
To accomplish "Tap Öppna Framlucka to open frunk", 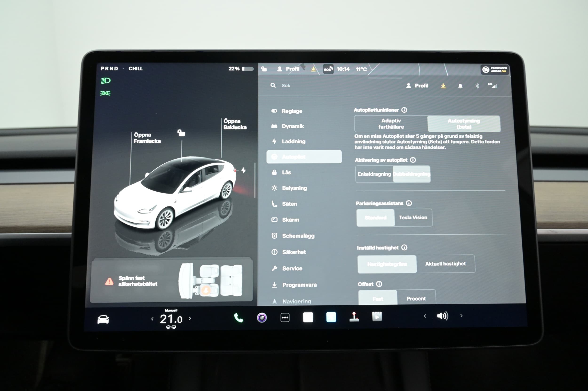I will (147, 138).
